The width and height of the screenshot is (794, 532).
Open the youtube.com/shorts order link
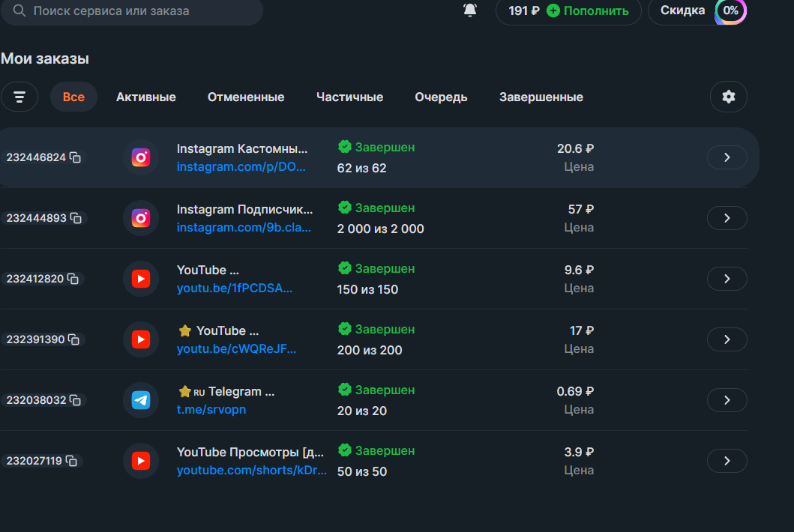251,471
